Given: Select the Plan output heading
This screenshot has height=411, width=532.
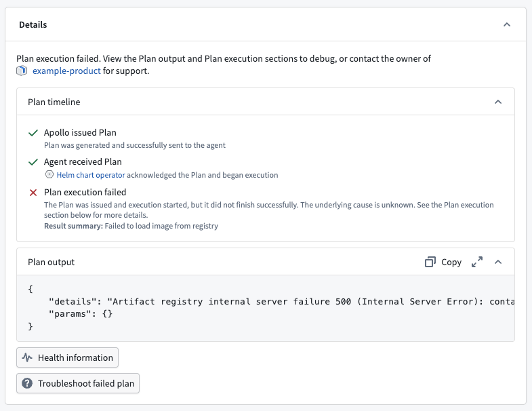Looking at the screenshot, I should (x=51, y=262).
